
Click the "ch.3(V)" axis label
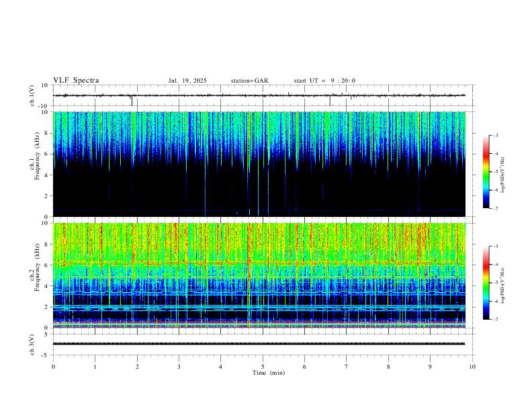(32, 345)
